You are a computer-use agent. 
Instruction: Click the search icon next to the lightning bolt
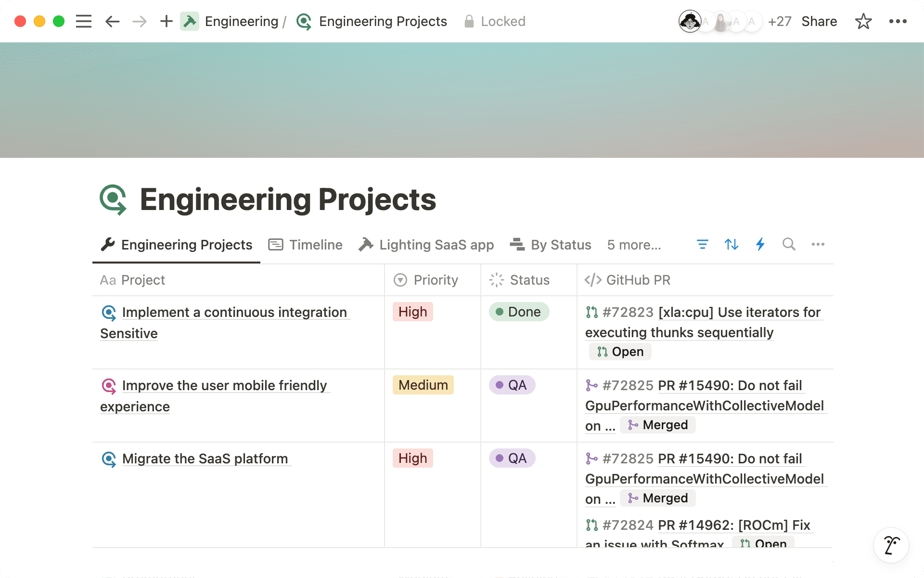[788, 245]
